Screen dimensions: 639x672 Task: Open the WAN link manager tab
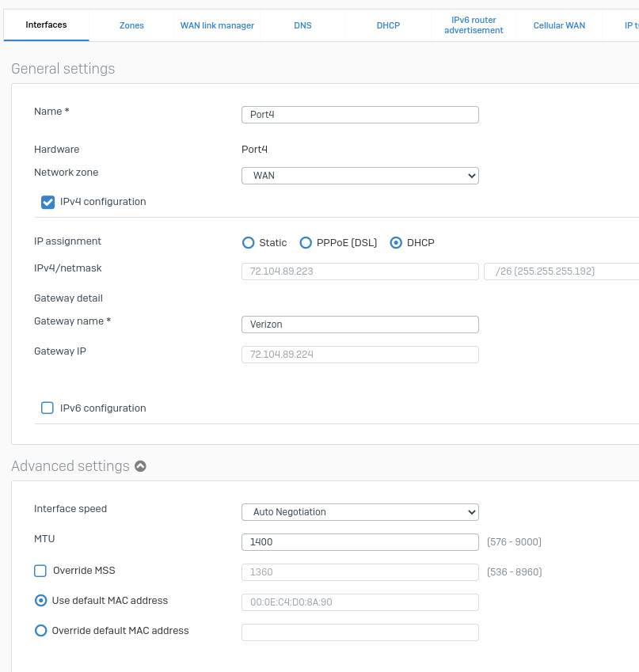(217, 25)
